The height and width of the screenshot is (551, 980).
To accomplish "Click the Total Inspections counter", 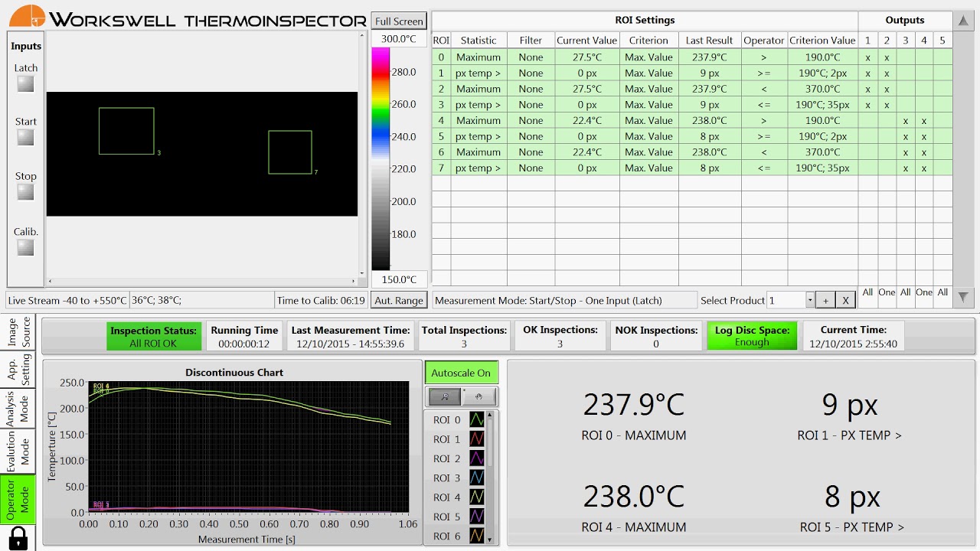I will (x=465, y=336).
